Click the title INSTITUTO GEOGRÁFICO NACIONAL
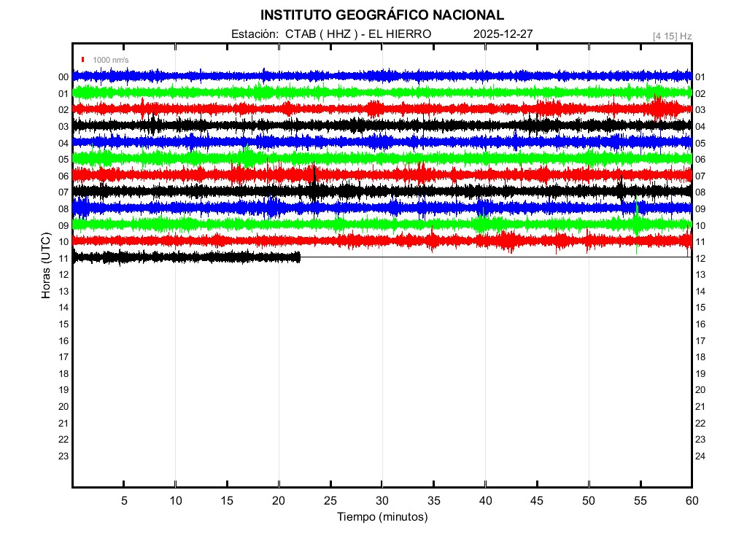 (382, 15)
